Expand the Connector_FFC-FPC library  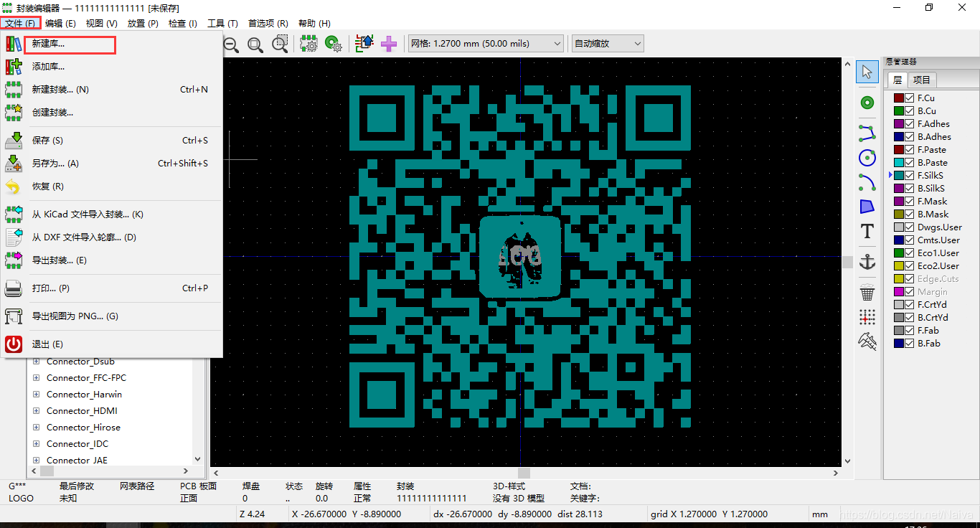pos(36,378)
